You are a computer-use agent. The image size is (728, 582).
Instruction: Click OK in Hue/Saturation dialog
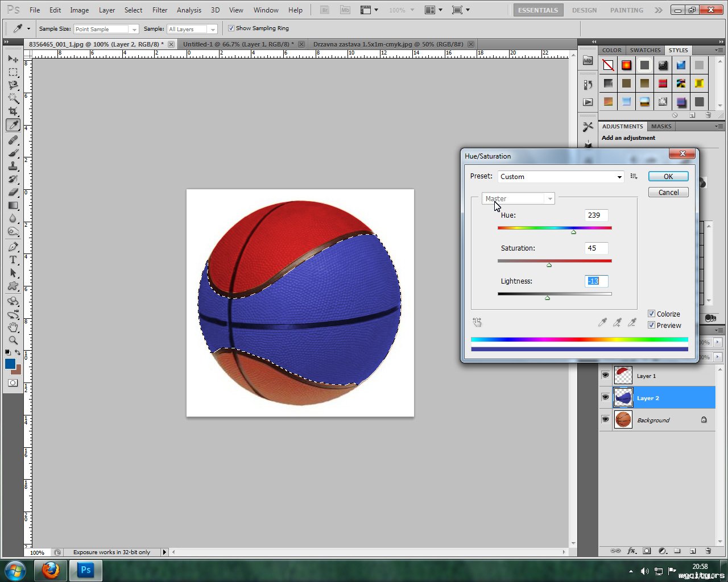tap(668, 177)
